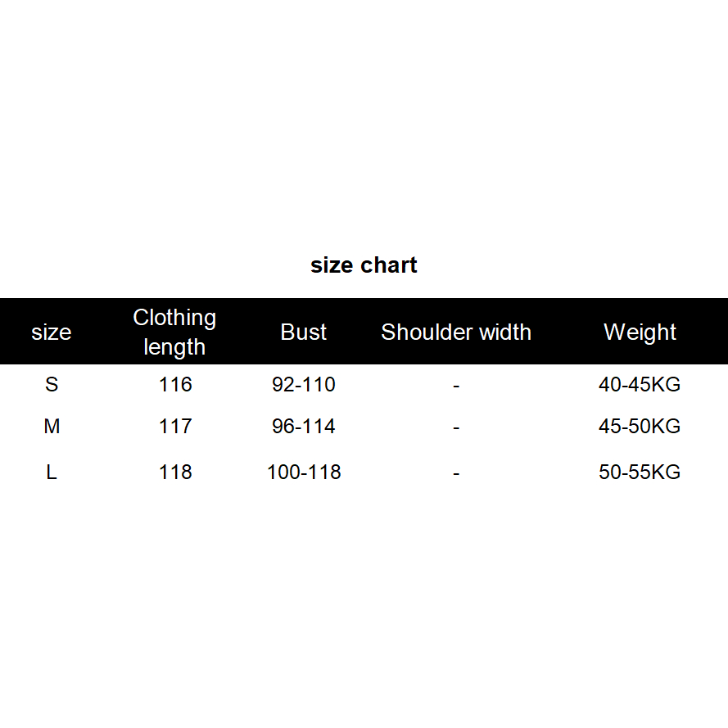This screenshot has height=728, width=728.
Task: Select the M size row label
Action: (x=52, y=427)
